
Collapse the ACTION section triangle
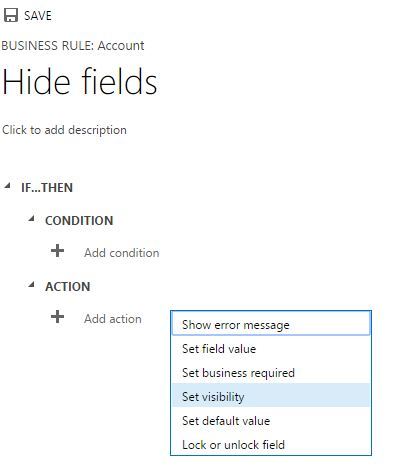pos(31,285)
